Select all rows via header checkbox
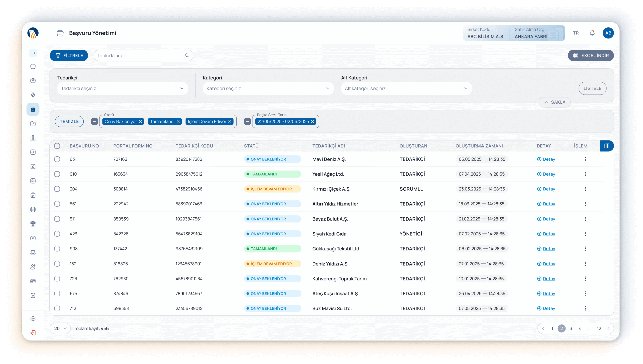Image resolution: width=643 pixels, height=364 pixels. click(57, 146)
